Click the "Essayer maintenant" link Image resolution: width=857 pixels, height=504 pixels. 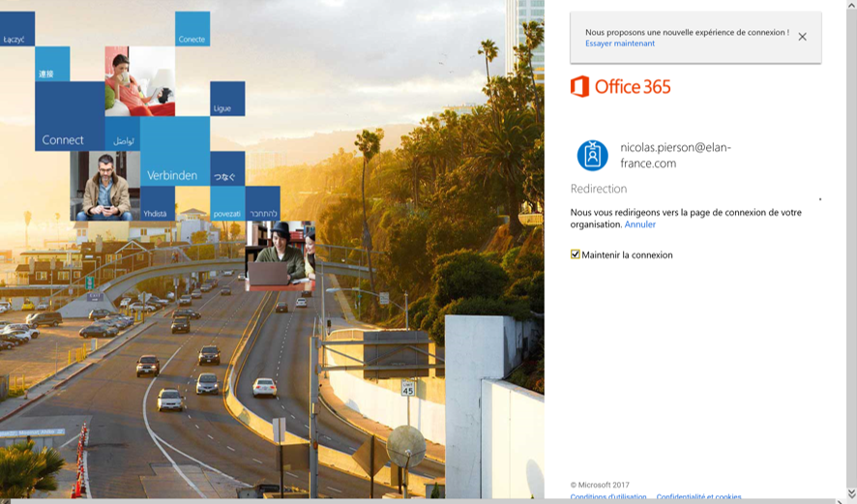pos(619,44)
